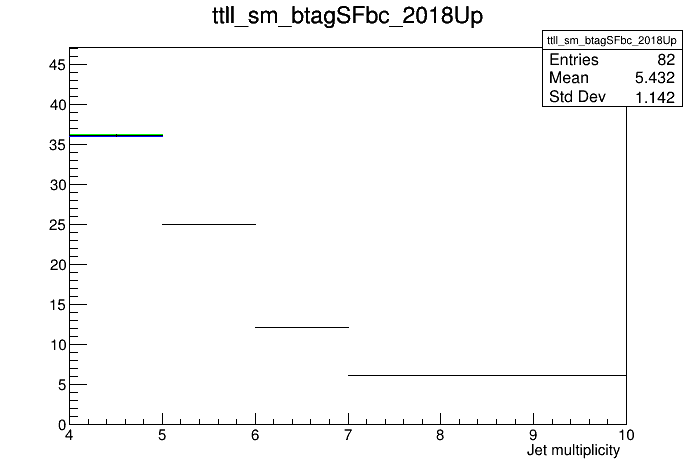Click y-axis label 45
The height and width of the screenshot is (472, 696).
[57, 65]
